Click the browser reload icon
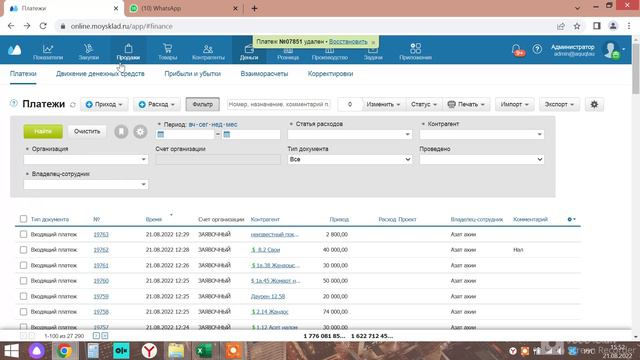This screenshot has height=360, width=640. pyautogui.click(x=43, y=26)
